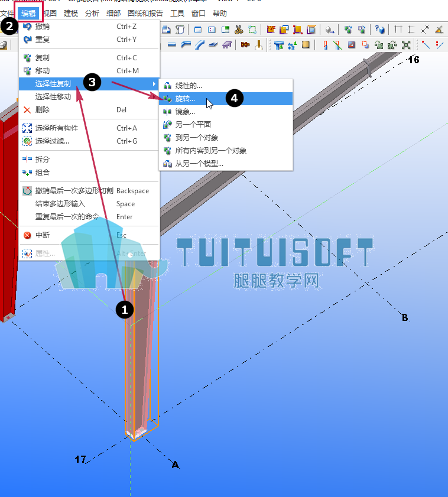Open the 窗口 menu
The width and height of the screenshot is (448, 497).
tap(199, 14)
